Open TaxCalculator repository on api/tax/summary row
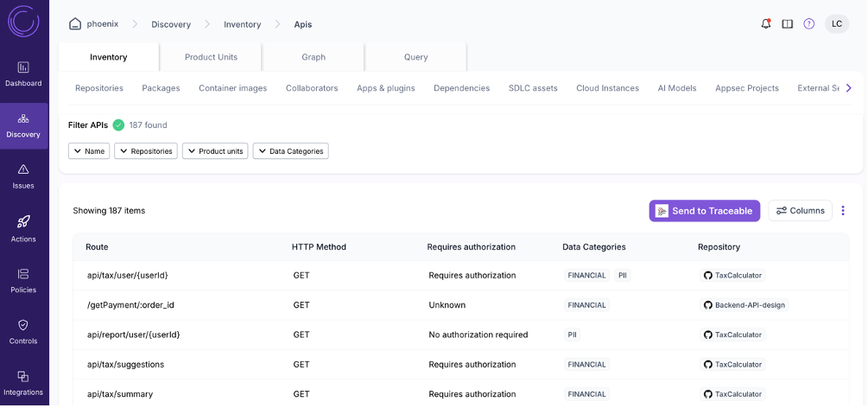Screen dimensions: 868x408 pos(732,394)
